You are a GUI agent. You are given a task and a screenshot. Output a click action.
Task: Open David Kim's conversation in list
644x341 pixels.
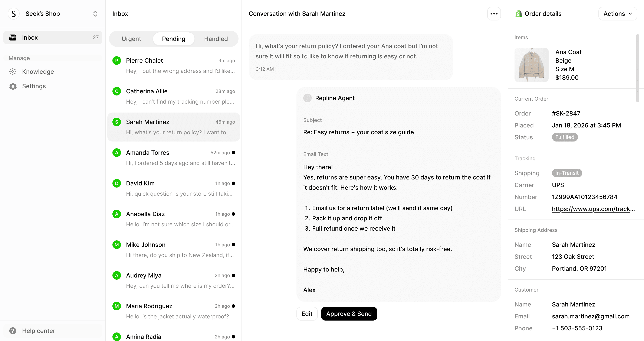(174, 188)
